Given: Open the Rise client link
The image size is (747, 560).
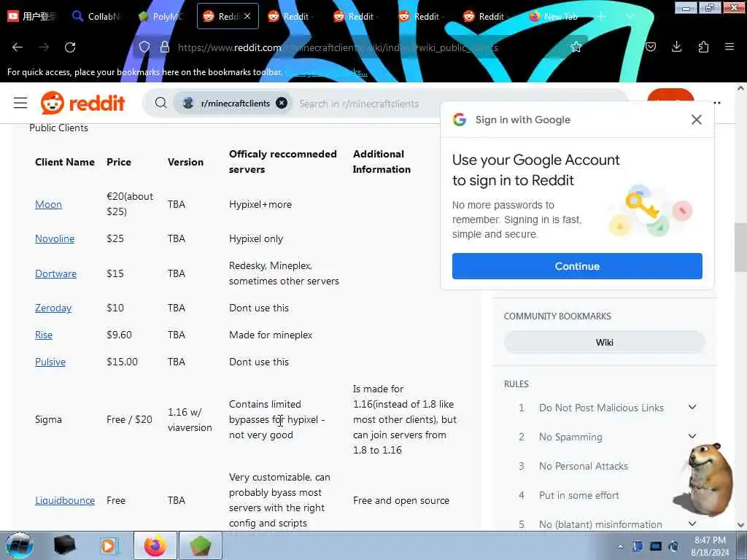Looking at the screenshot, I should [x=43, y=335].
